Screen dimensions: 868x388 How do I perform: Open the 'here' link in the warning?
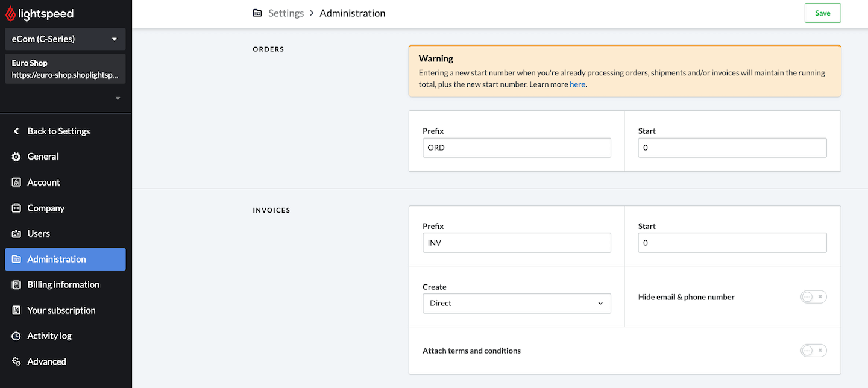point(577,84)
